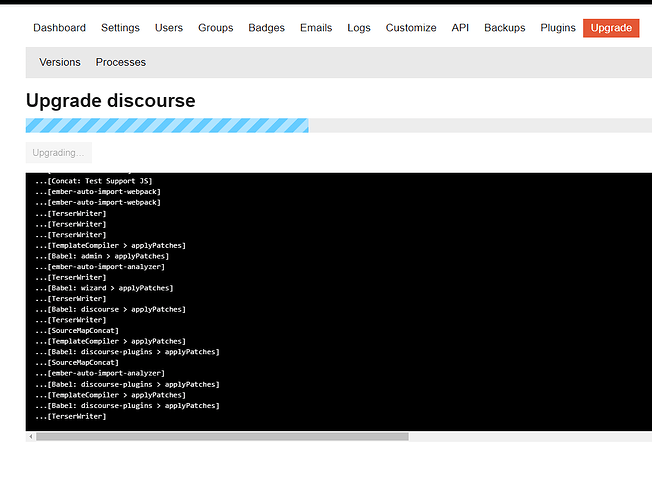The height and width of the screenshot is (500, 652).
Task: Click log line "[Babel: discourse > applyPatches]"
Action: tap(110, 309)
